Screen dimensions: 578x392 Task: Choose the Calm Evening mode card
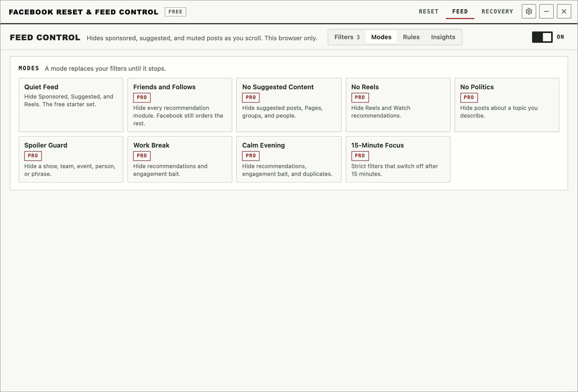tap(289, 159)
